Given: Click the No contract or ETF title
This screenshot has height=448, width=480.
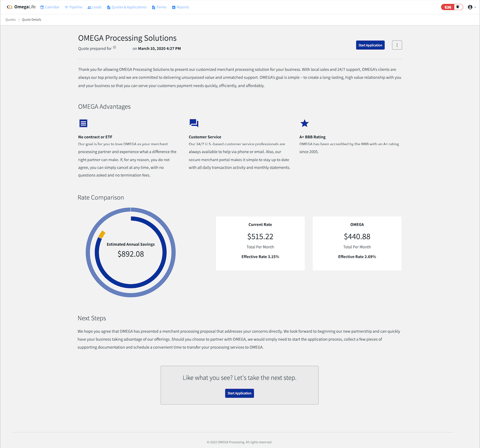Looking at the screenshot, I should pos(95,137).
